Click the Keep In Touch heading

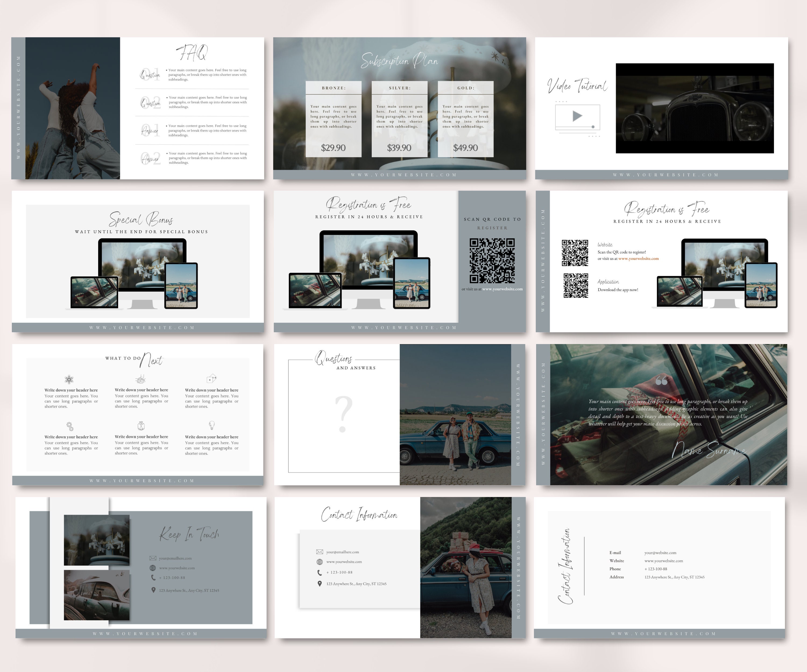pos(189,534)
